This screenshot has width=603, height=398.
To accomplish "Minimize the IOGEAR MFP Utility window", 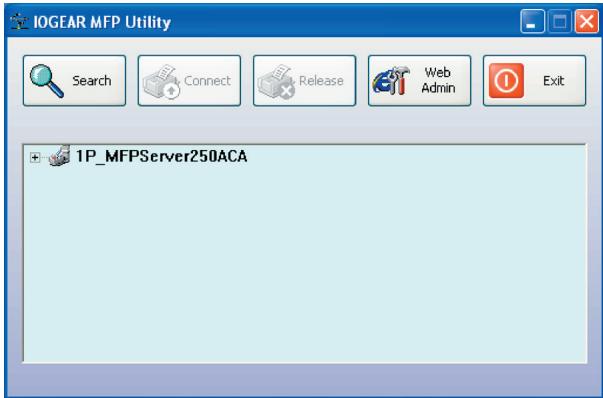I will [x=532, y=22].
